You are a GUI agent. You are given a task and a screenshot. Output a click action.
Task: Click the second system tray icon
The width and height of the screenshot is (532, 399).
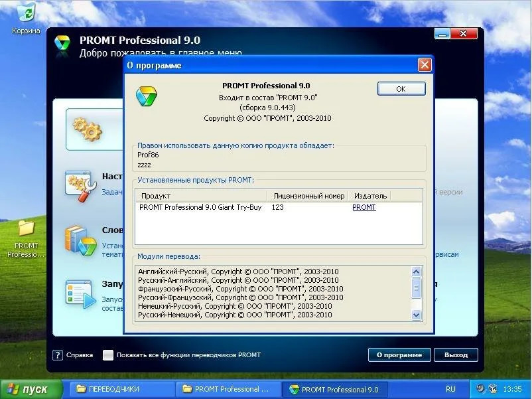point(493,388)
